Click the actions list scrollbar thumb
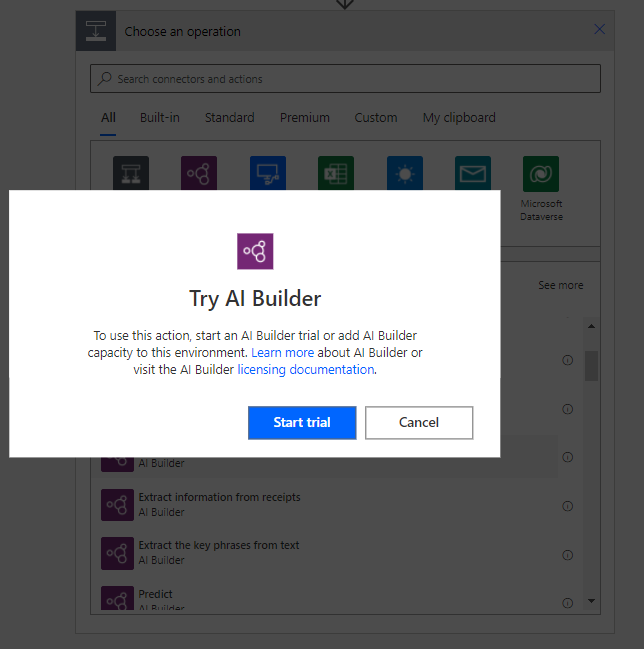The width and height of the screenshot is (644, 649). (x=591, y=366)
